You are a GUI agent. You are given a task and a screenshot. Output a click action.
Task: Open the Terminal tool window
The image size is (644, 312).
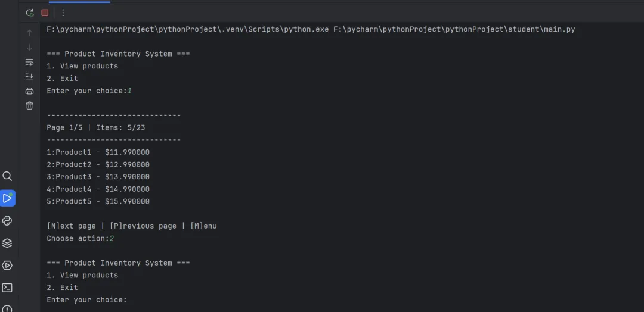(7, 288)
